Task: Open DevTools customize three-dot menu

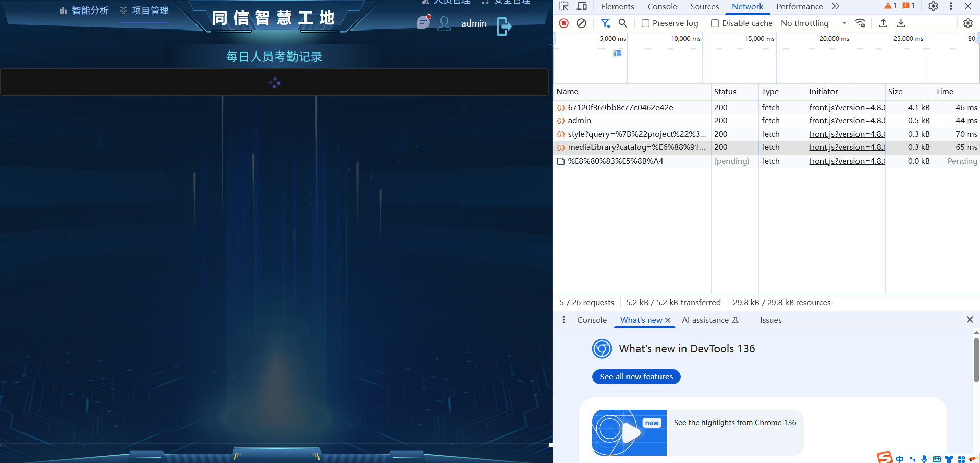Action: click(x=951, y=6)
